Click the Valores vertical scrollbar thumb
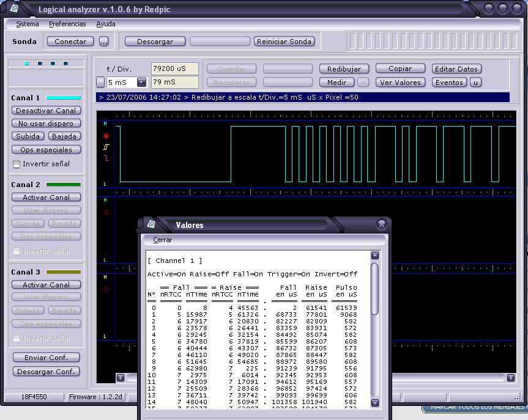 (x=375, y=289)
